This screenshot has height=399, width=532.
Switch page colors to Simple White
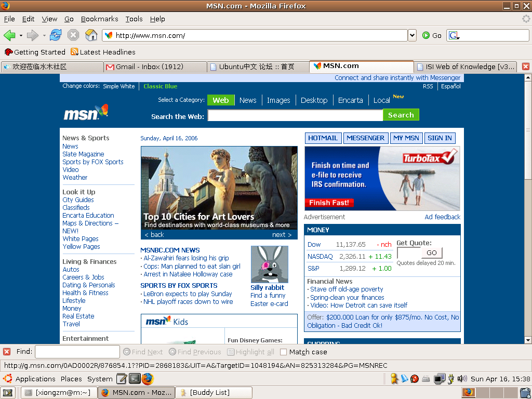[x=119, y=86]
